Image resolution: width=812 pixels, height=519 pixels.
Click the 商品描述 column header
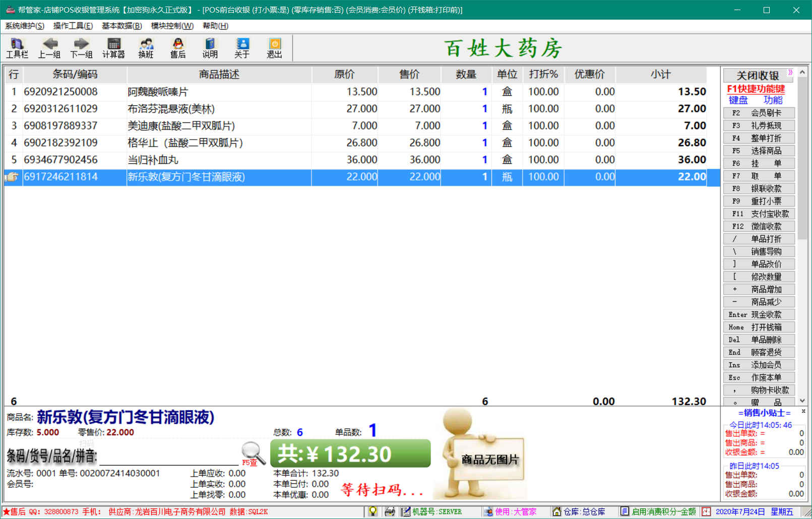pyautogui.click(x=219, y=75)
